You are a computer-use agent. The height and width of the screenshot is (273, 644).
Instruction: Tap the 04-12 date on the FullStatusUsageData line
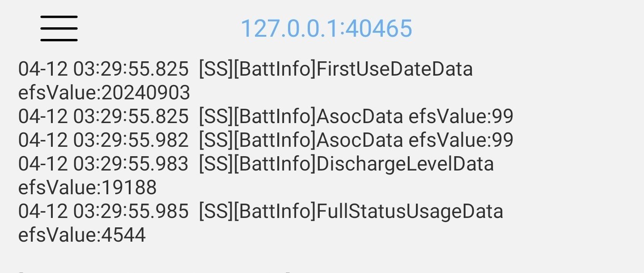point(42,211)
